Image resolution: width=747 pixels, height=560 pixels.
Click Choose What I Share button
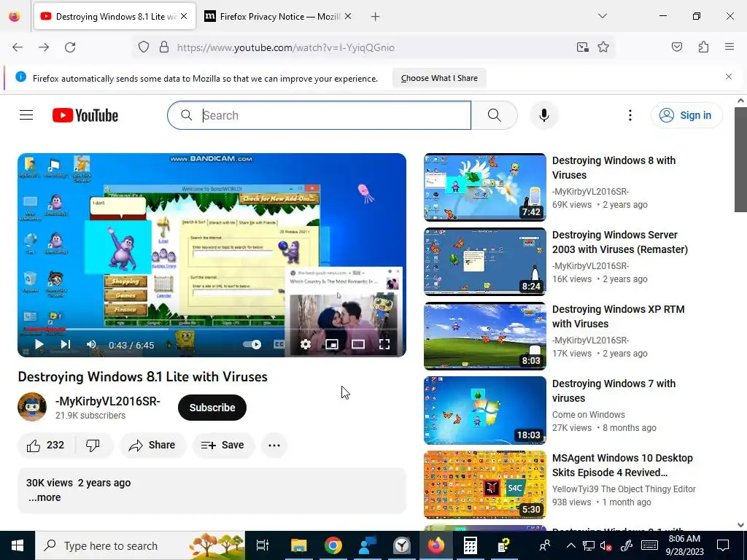pos(439,78)
